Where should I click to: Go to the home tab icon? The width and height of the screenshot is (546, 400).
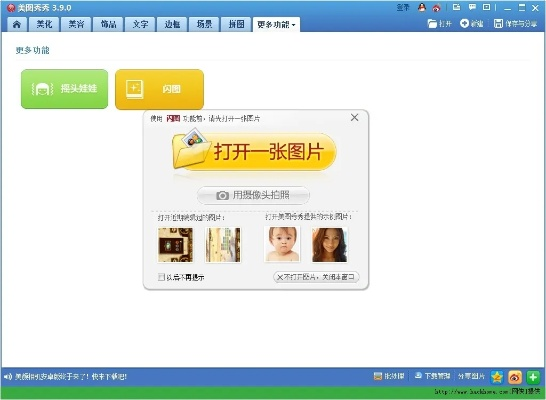tap(17, 24)
